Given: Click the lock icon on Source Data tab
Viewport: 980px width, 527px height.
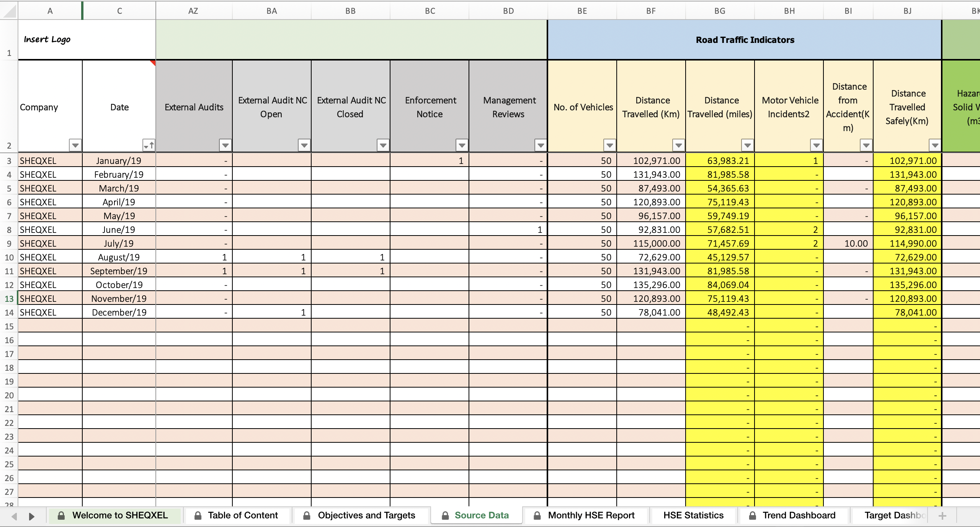Looking at the screenshot, I should [445, 516].
